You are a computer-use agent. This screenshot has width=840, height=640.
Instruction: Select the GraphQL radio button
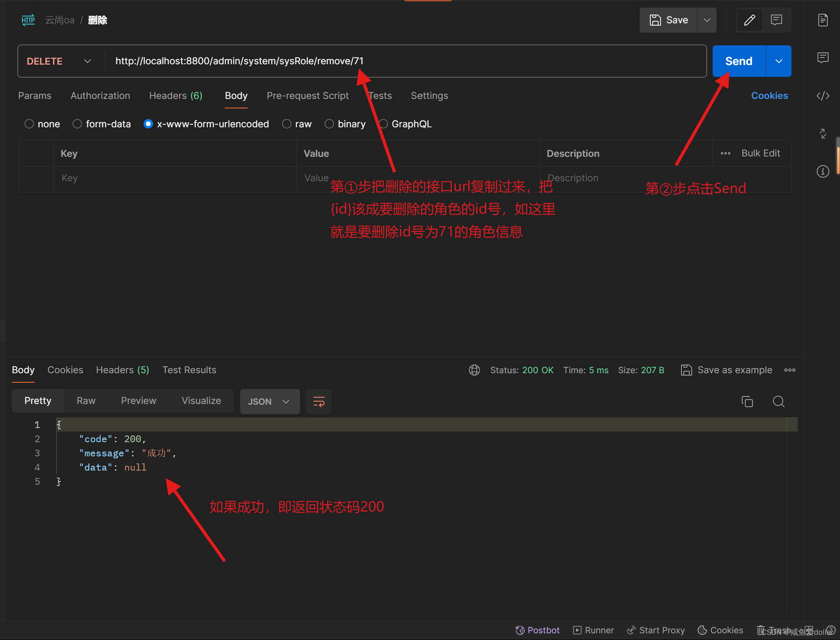pos(383,124)
